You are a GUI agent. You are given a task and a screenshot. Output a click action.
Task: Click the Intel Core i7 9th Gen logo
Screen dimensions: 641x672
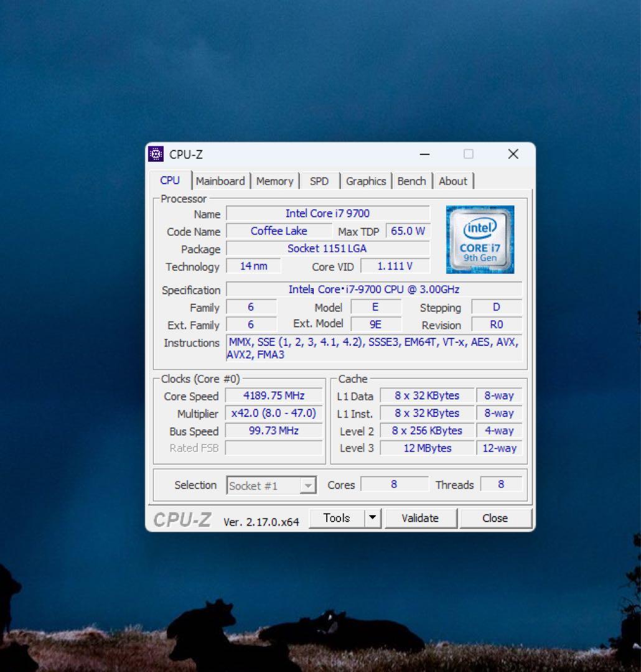point(481,240)
